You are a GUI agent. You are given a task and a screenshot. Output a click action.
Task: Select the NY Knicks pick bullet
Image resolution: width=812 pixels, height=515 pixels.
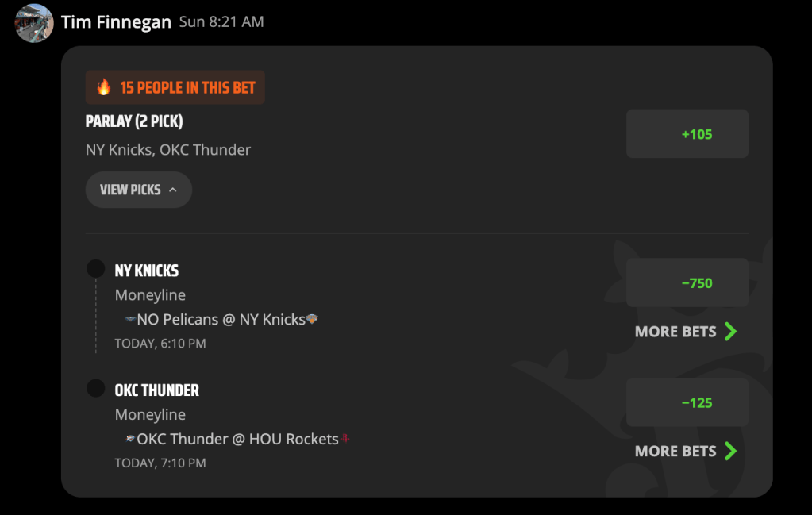[96, 269]
